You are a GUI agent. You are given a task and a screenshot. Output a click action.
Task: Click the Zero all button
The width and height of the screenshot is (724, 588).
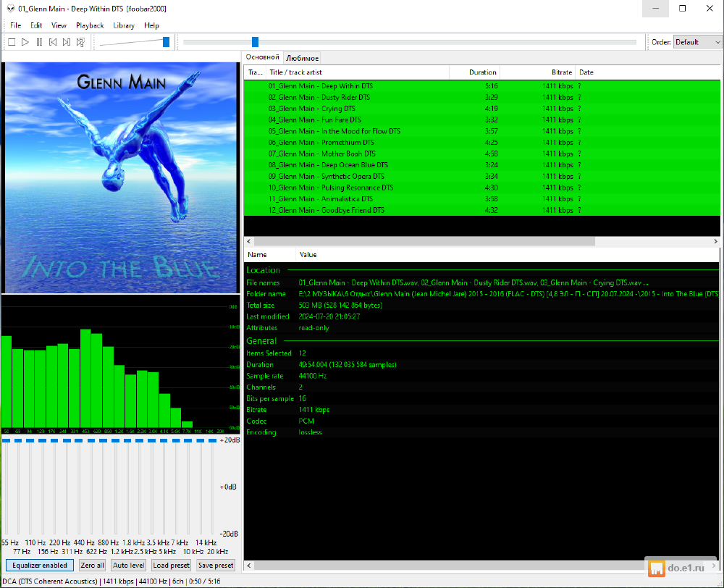(x=93, y=566)
